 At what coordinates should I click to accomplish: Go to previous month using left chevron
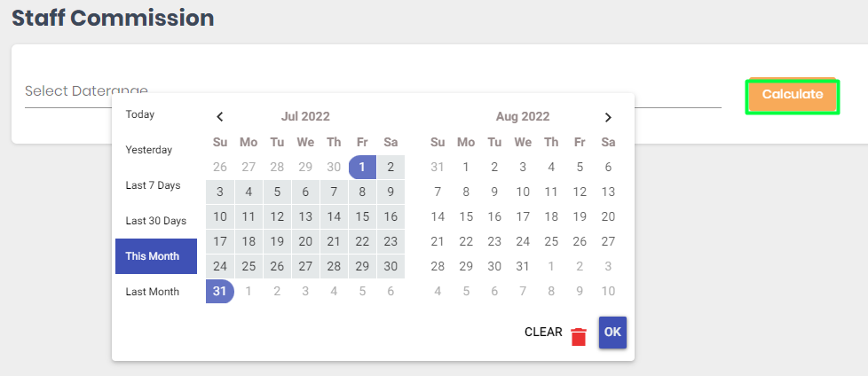click(x=220, y=117)
